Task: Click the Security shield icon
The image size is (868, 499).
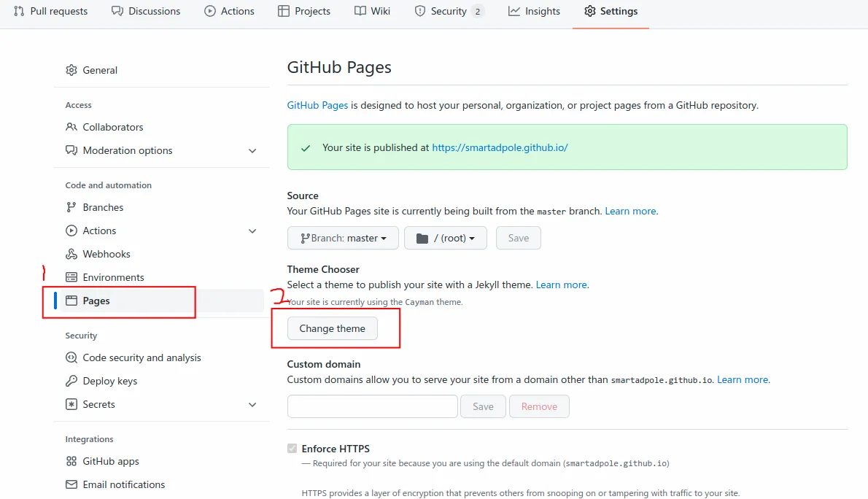Action: pos(420,11)
